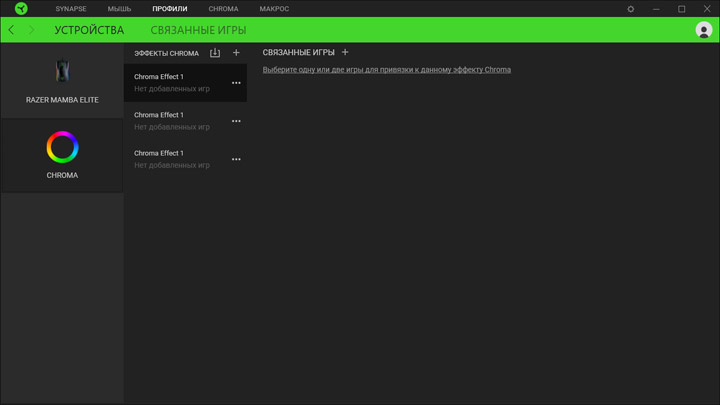Open the ПРОФИЛИ tab
The height and width of the screenshot is (405, 720).
click(170, 9)
